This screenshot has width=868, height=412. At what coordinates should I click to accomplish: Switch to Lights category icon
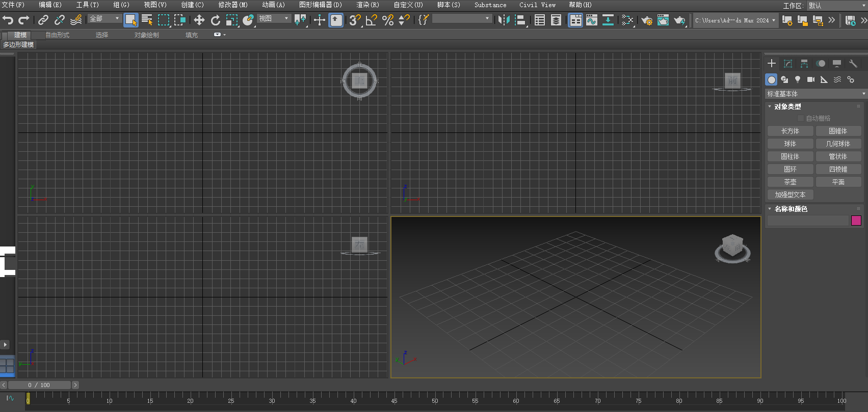798,79
